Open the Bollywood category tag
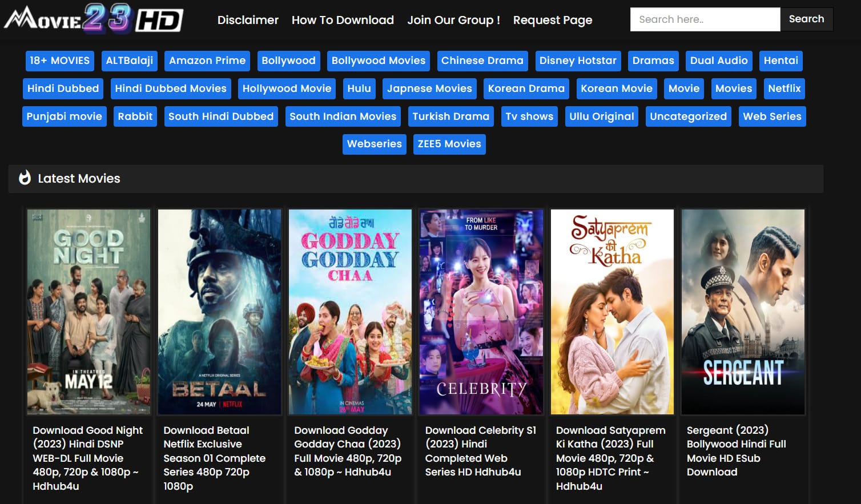The width and height of the screenshot is (861, 504). point(288,61)
